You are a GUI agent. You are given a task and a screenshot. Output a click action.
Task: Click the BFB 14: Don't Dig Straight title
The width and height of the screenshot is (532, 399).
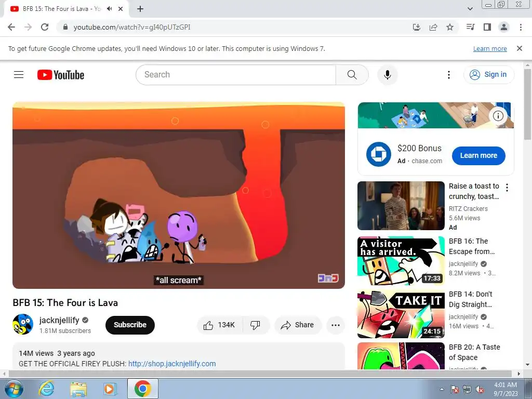tap(470, 299)
